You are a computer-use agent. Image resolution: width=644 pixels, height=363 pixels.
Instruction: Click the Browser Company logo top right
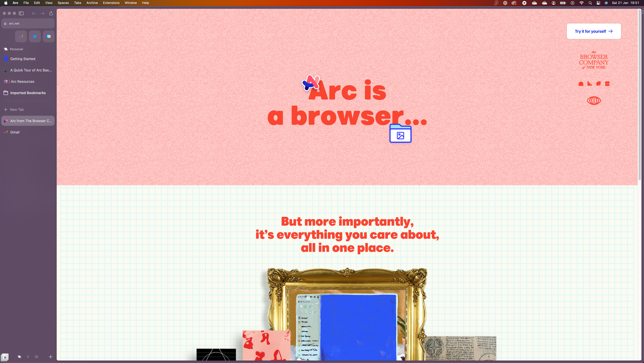593,60
